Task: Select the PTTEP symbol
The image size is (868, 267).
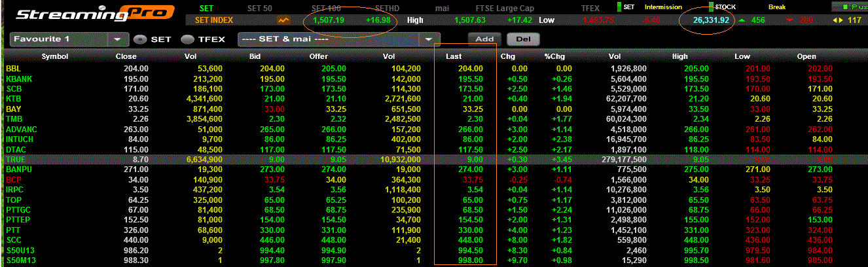Action: pyautogui.click(x=18, y=220)
